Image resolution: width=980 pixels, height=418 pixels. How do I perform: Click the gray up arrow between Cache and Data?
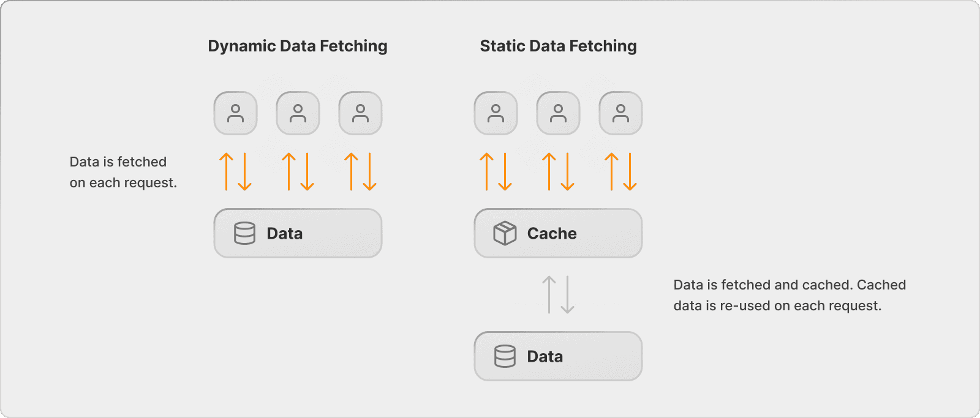coord(549,294)
